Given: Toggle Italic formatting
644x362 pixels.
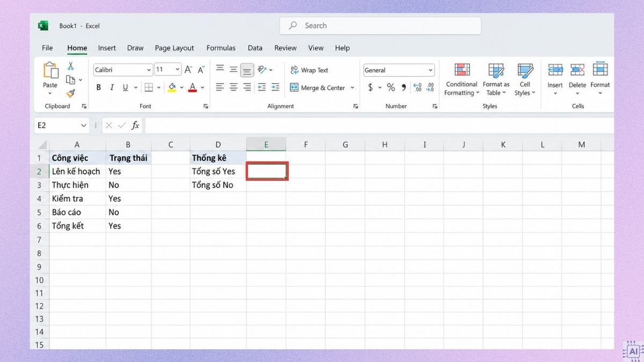Looking at the screenshot, I should [112, 87].
